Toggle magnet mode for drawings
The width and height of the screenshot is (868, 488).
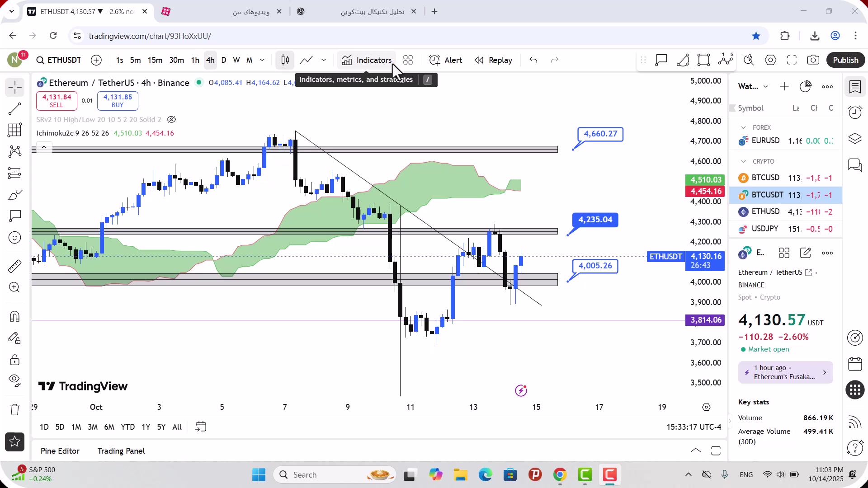14,316
